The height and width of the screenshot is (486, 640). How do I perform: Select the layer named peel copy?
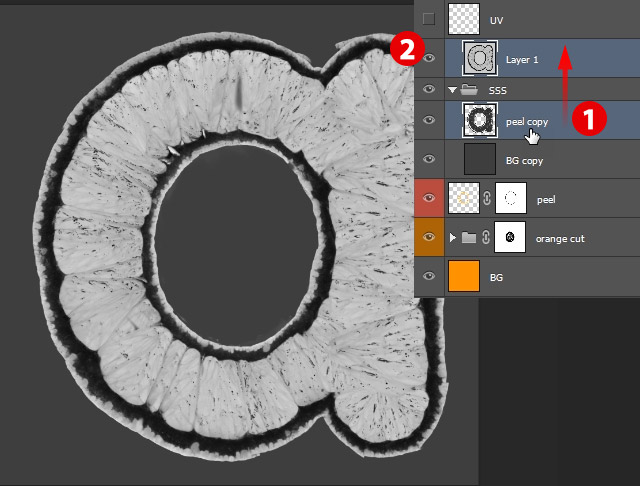pyautogui.click(x=527, y=122)
